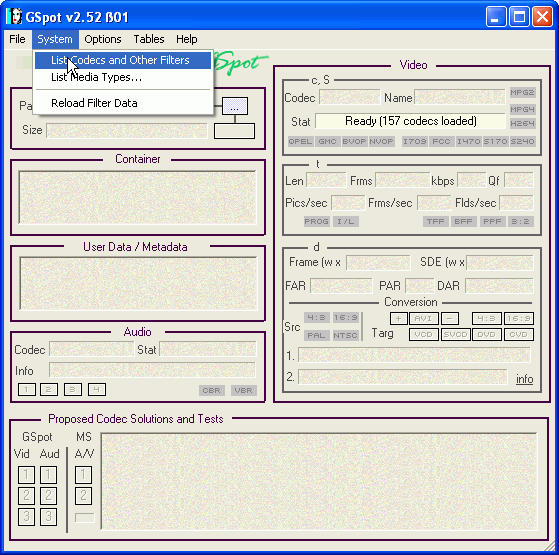The height and width of the screenshot is (555, 559).
Task: Click the I470 colorimetry indicator
Action: pos(468,142)
